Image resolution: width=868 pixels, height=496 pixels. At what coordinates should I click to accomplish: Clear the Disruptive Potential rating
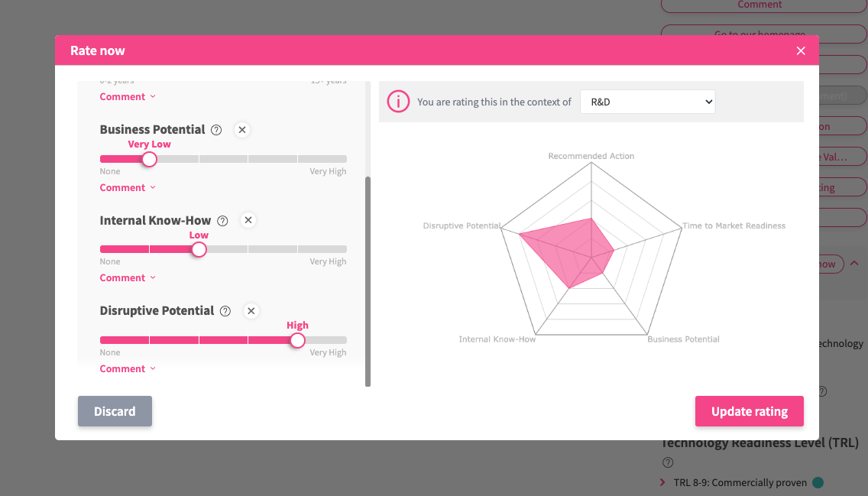tap(251, 311)
